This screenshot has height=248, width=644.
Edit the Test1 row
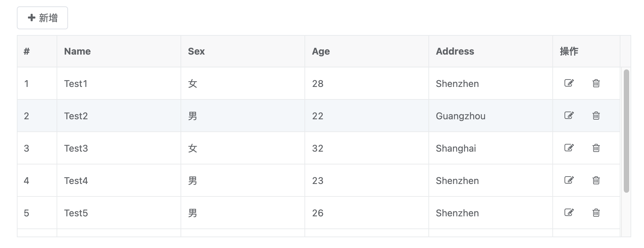coord(569,83)
